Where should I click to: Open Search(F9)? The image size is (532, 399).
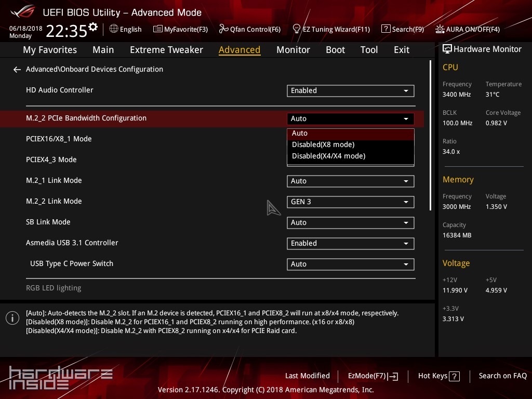point(403,29)
